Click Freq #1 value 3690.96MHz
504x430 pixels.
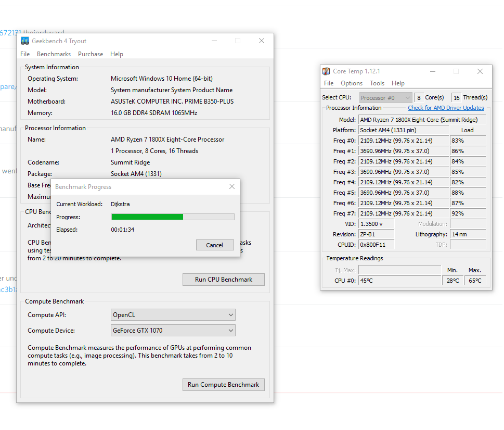[404, 151]
